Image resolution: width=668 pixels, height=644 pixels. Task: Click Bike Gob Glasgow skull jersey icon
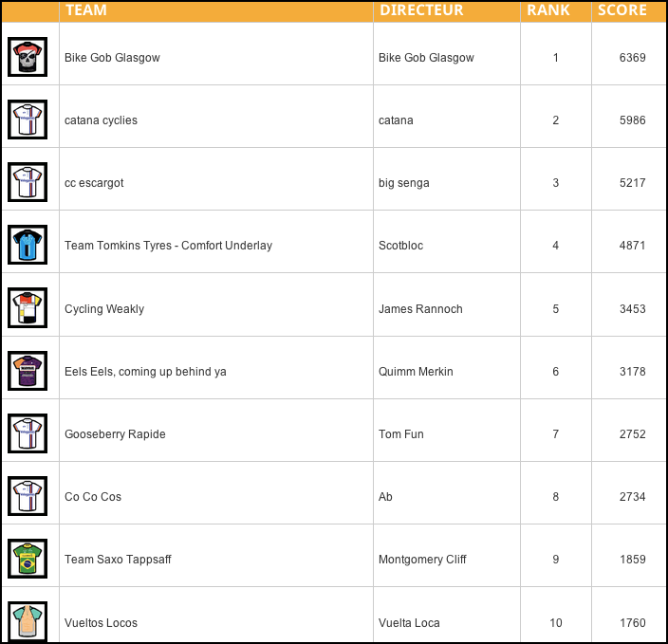tap(28, 57)
